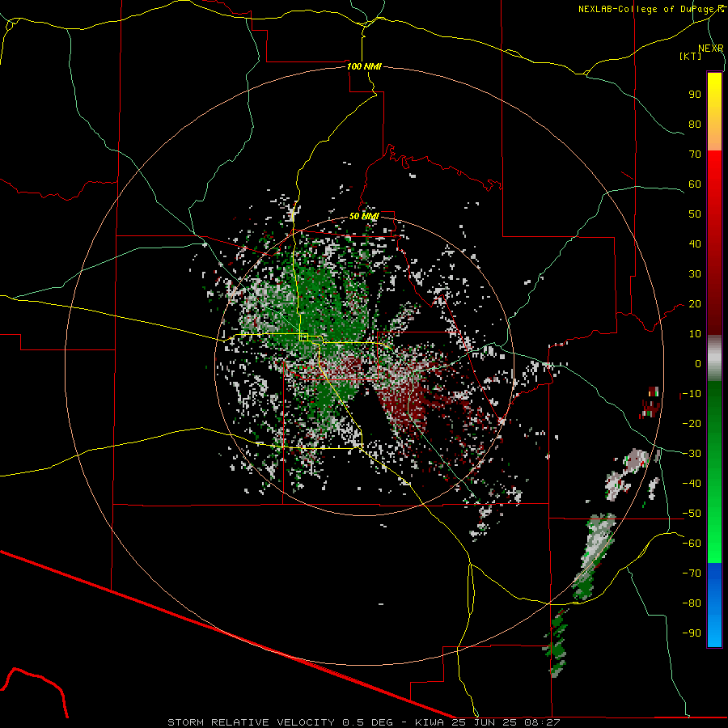The height and width of the screenshot is (728, 728).
Task: Click the -80 value on velocity scale
Action: [x=692, y=603]
